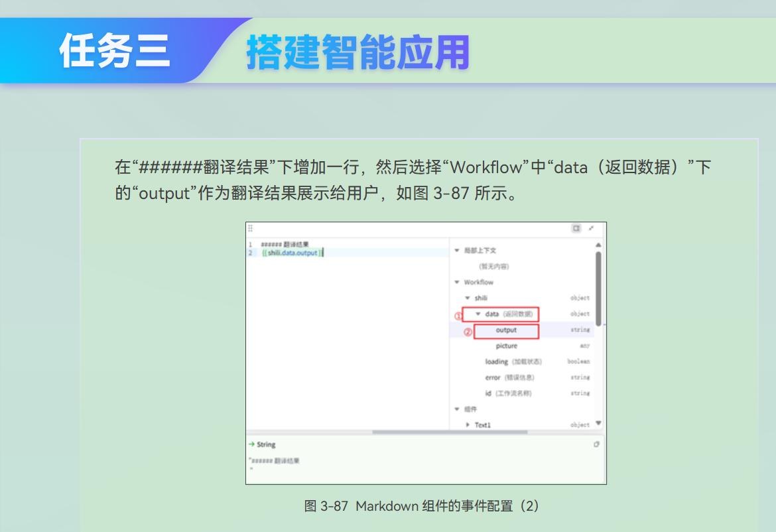
Task: Click the expand editor fullscreen icon
Action: (591, 228)
